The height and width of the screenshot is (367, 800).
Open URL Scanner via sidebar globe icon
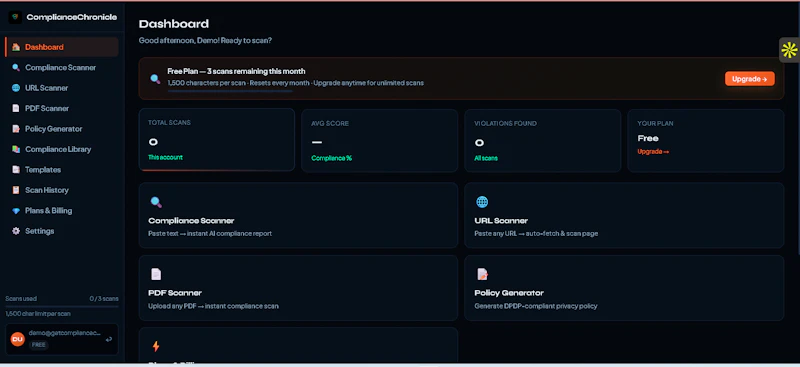click(x=16, y=88)
